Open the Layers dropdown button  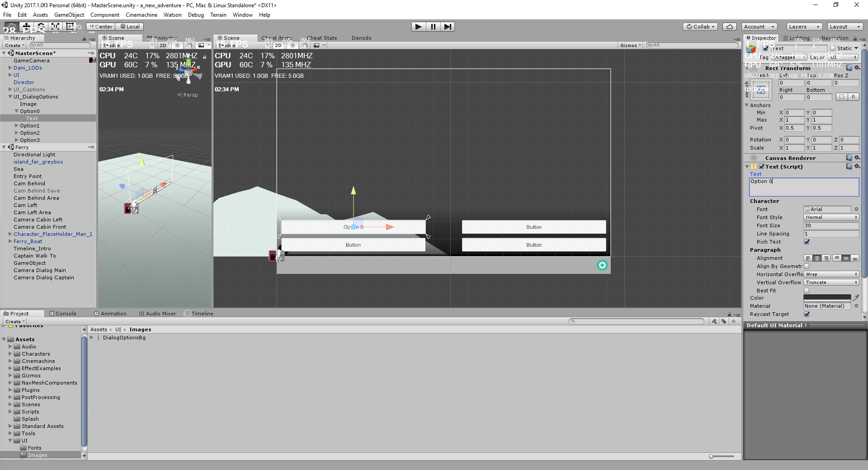pos(804,27)
